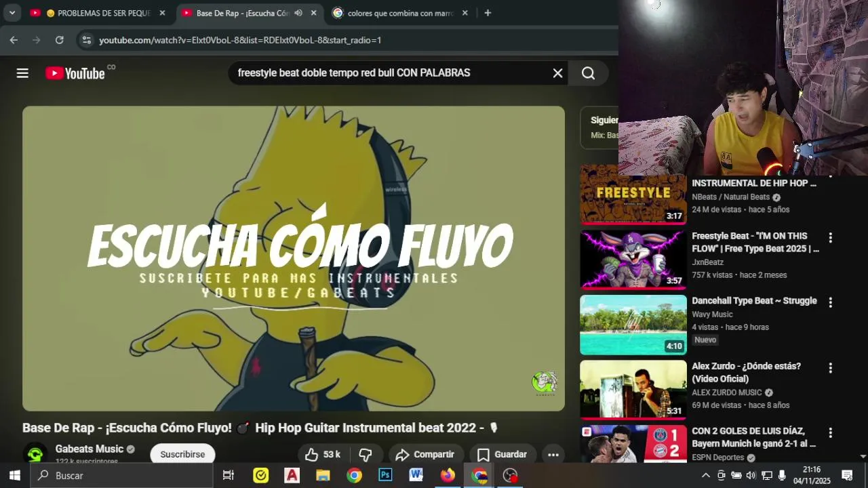Open the OBS Studio taskbar icon
The width and height of the screenshot is (868, 488).
click(x=510, y=475)
